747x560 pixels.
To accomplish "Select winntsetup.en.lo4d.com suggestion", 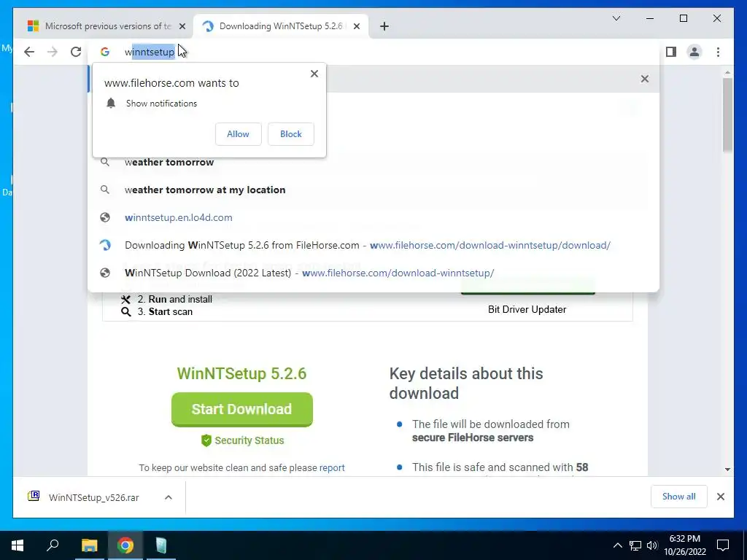I will tap(373, 217).
